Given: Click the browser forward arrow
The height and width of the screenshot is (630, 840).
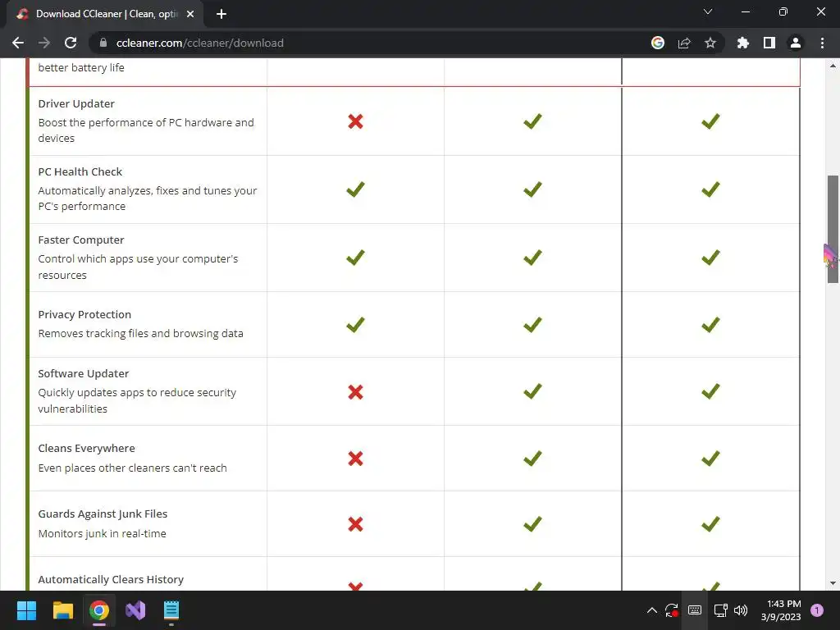Looking at the screenshot, I should tap(44, 43).
